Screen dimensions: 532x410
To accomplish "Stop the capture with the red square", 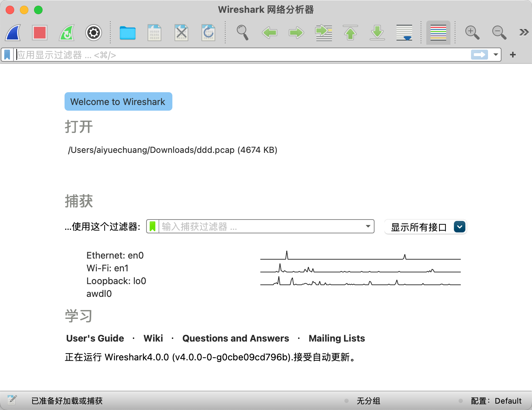I will 40,33.
